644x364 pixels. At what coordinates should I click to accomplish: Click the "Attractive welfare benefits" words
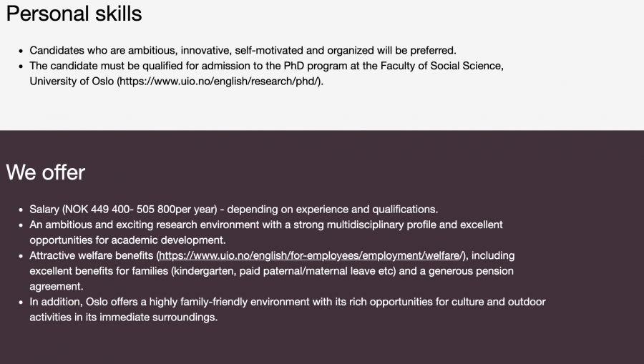92,255
